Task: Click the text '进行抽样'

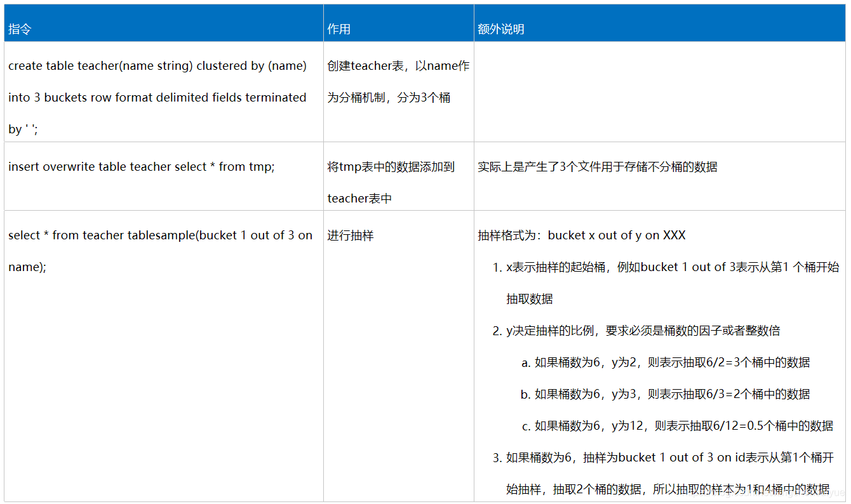Action: point(351,235)
